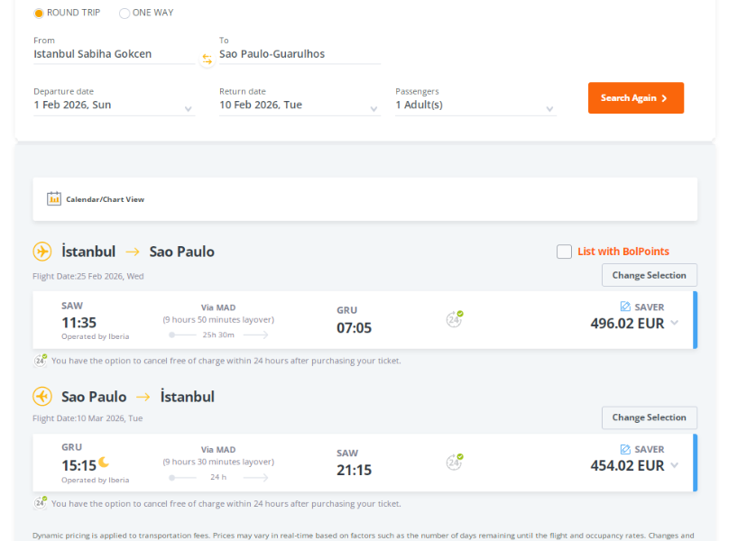The width and height of the screenshot is (756, 541).
Task: Enable the List with BolPoints checkbox
Action: tap(564, 252)
